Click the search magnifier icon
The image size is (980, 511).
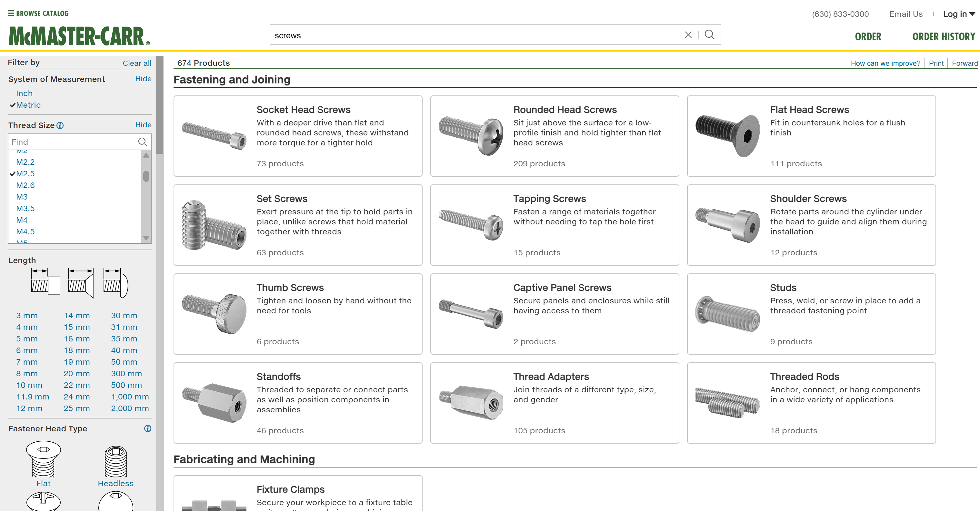click(x=709, y=35)
